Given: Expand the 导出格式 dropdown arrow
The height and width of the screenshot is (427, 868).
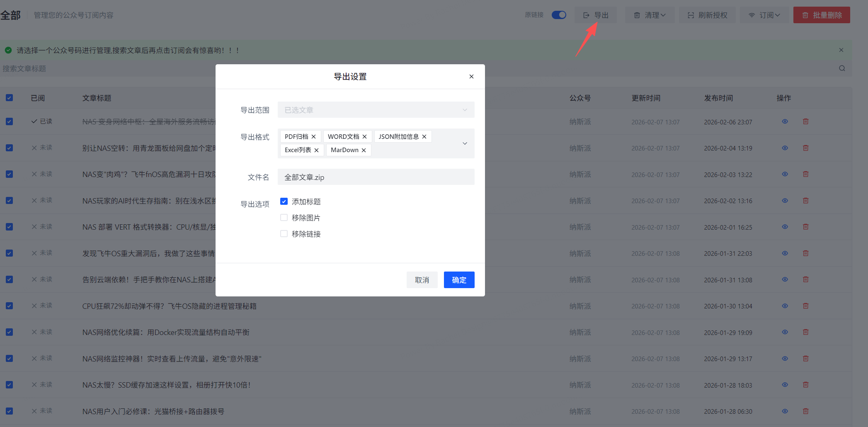Looking at the screenshot, I should coord(465,143).
